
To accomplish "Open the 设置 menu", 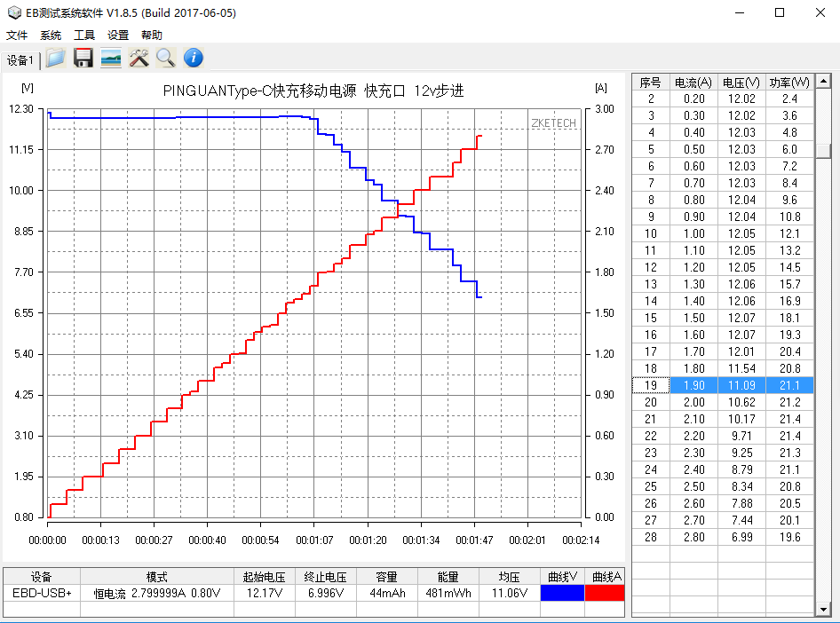I will tap(118, 35).
